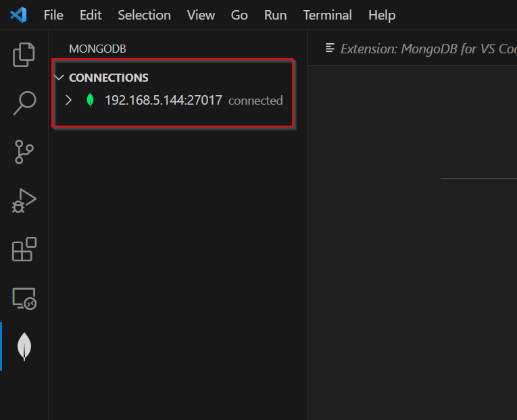Screen dimensions: 517x420
Task: Open the Edit menu
Action: 91,15
